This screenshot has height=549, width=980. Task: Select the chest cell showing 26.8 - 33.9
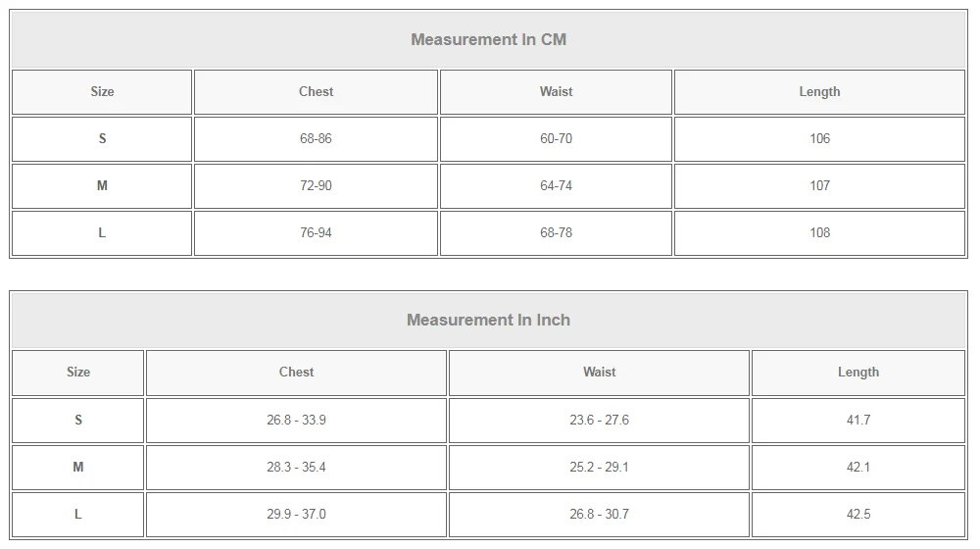(296, 421)
